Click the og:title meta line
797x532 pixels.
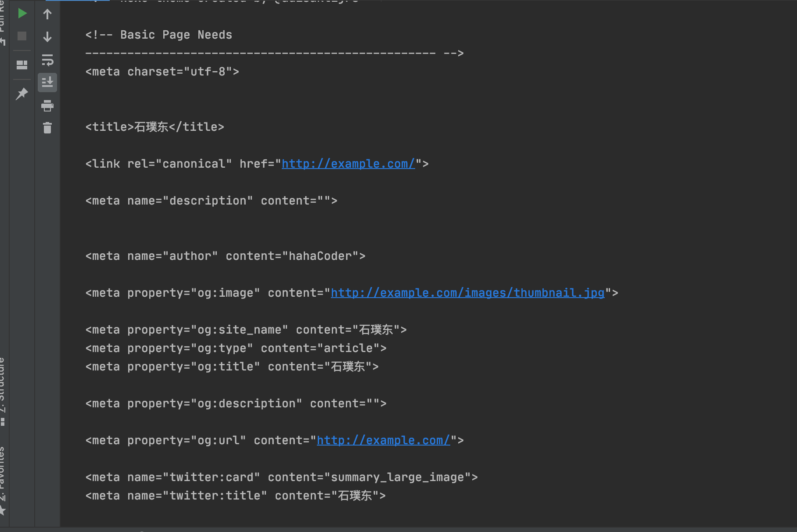232,367
